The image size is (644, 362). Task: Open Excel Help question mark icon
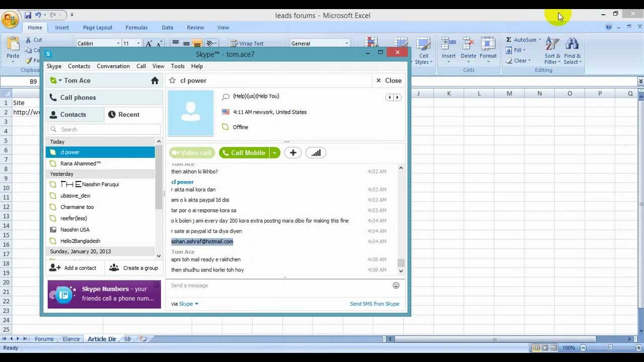click(609, 27)
